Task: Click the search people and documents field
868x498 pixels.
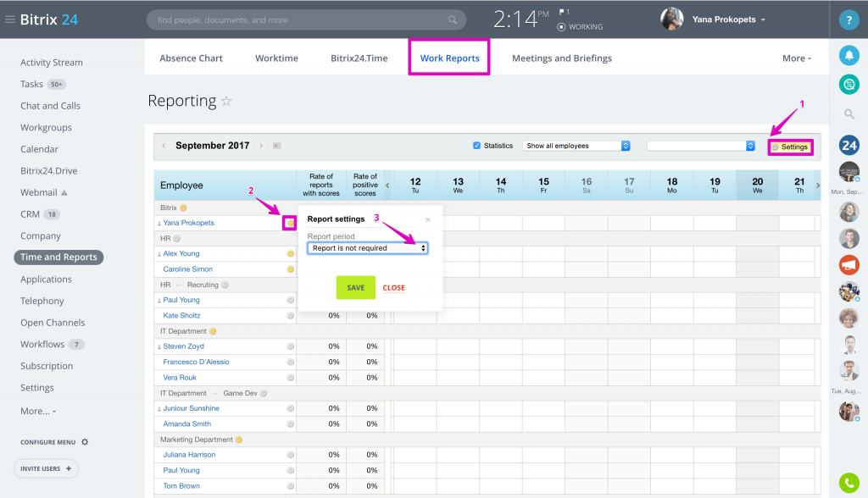Action: tap(306, 20)
